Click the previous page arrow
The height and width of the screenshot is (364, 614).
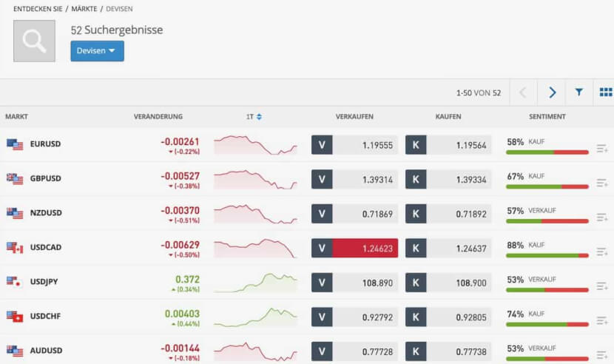523,93
